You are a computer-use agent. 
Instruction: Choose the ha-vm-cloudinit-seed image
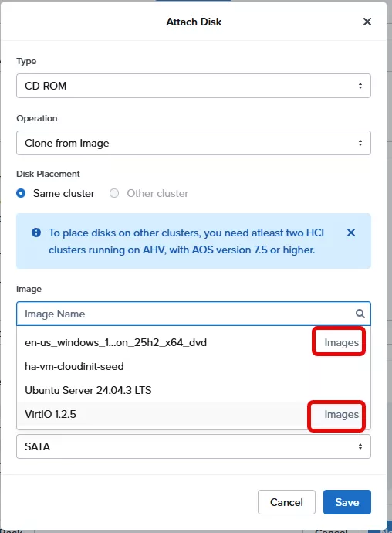194,366
